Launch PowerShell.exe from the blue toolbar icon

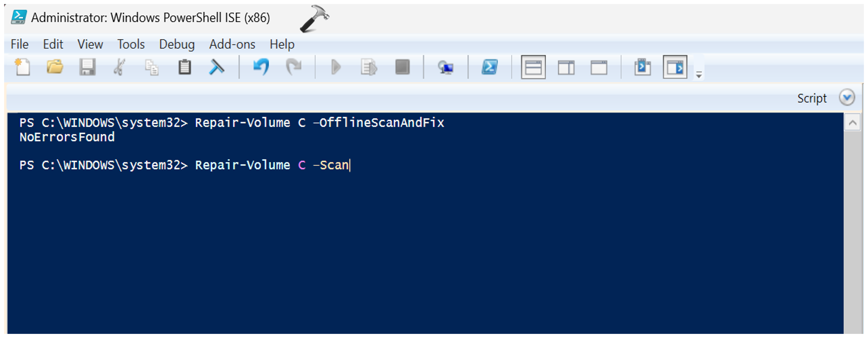click(x=489, y=67)
